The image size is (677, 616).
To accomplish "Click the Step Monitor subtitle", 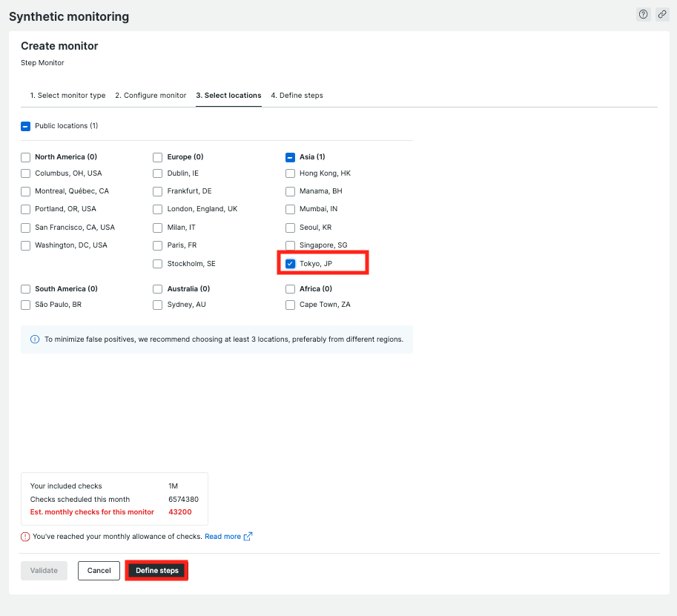I will click(x=42, y=63).
